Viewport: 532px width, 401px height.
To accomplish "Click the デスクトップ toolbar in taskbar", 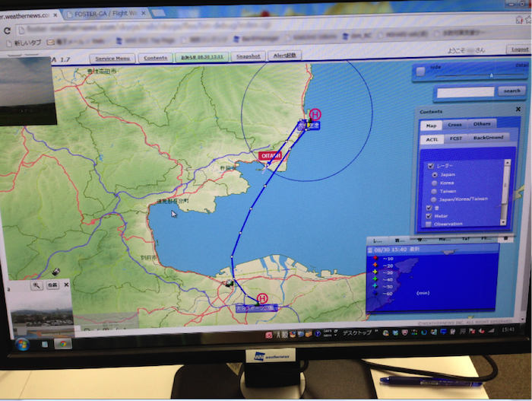I will click(356, 333).
